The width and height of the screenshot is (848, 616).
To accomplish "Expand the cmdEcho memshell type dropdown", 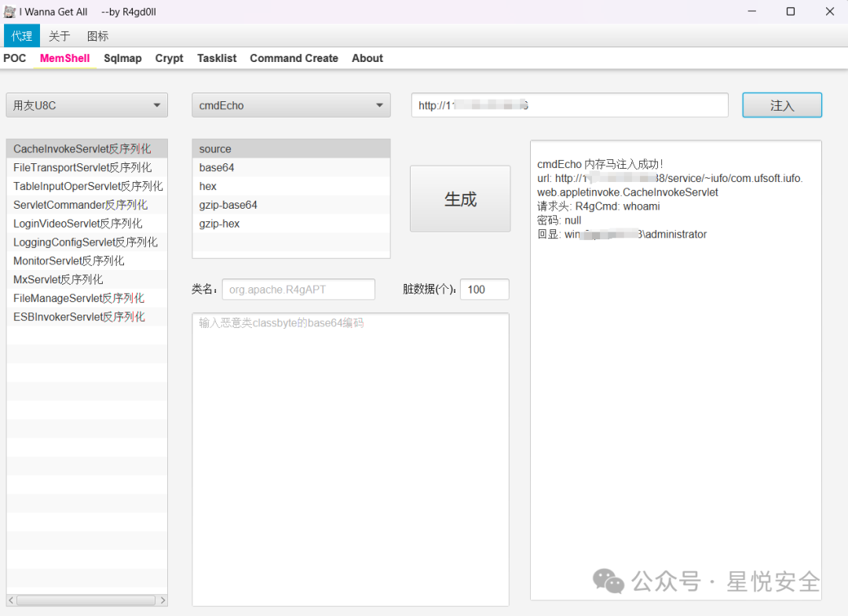I will [x=291, y=105].
